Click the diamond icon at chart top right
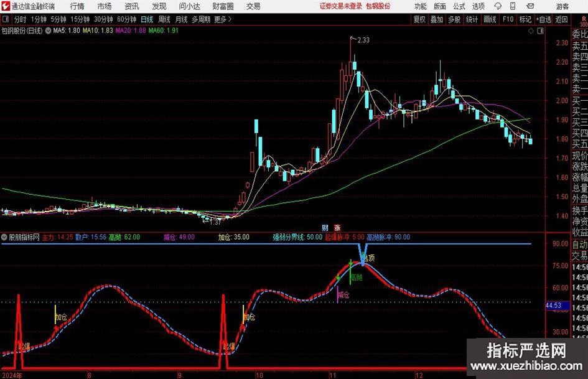Image resolution: width=588 pixels, height=379 pixels. point(531,31)
